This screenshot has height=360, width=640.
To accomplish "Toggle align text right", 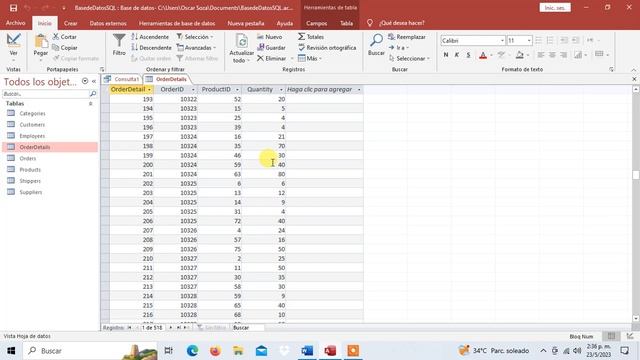I will 564,55.
